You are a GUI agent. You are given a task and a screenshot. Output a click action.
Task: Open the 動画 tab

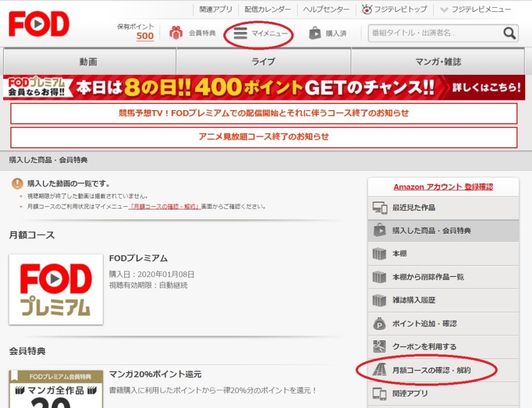[x=89, y=61]
